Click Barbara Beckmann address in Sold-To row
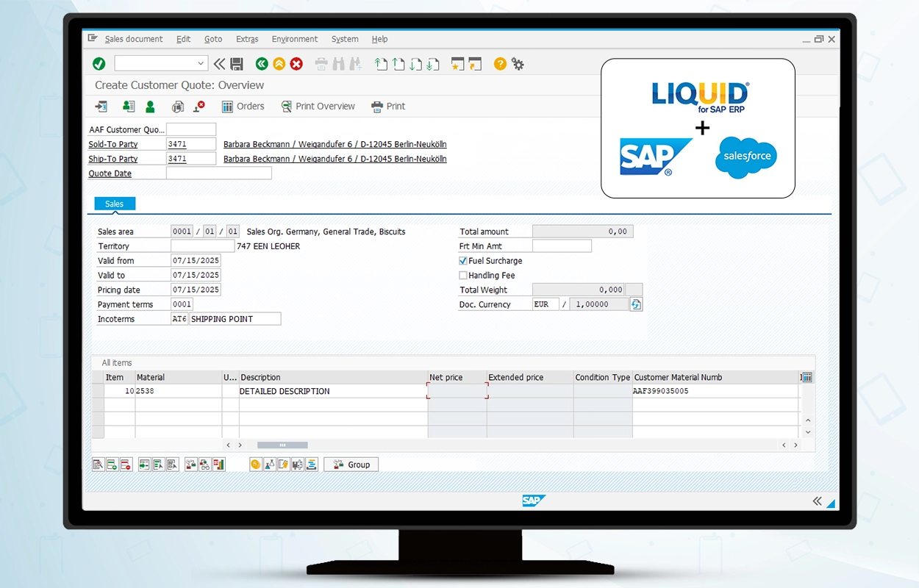This screenshot has width=919, height=588. (x=335, y=144)
